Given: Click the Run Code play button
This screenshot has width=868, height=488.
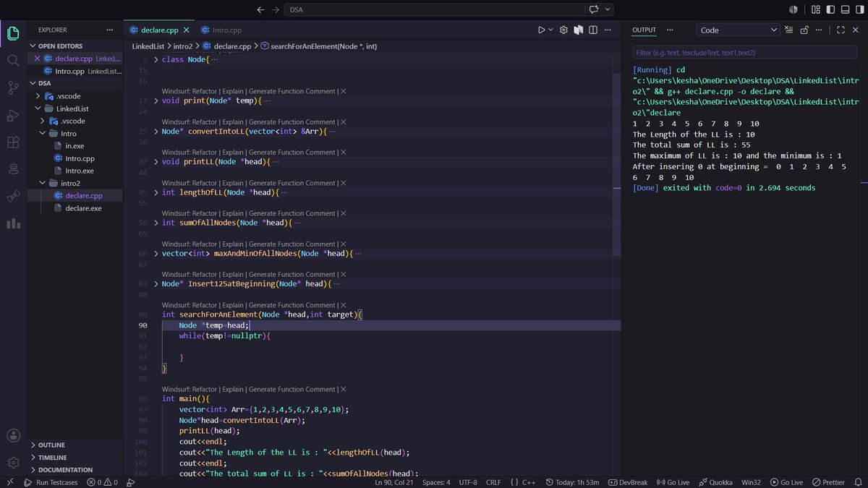Looking at the screenshot, I should (541, 30).
